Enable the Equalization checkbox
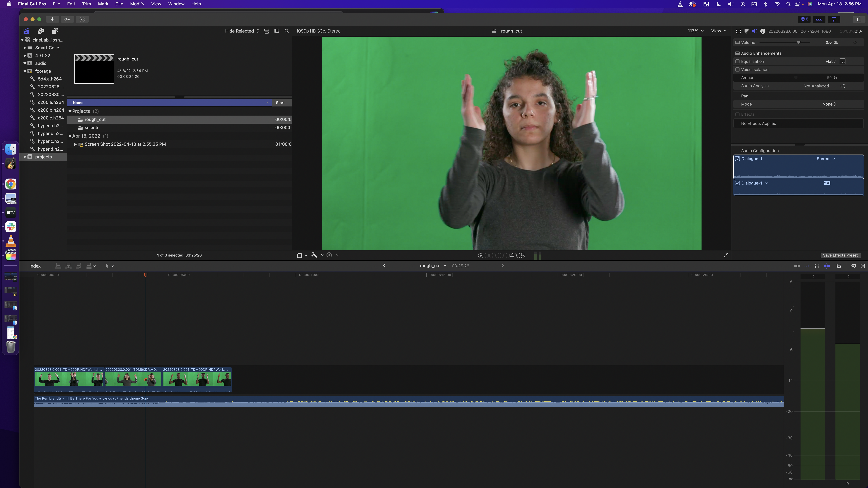The width and height of the screenshot is (868, 488). point(737,61)
